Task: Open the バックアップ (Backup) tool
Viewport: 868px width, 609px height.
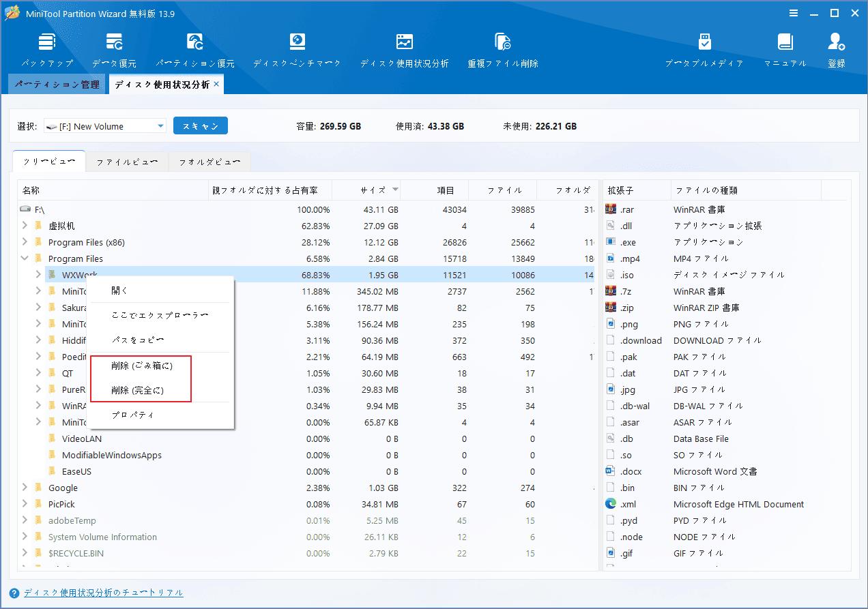Action: pyautogui.click(x=47, y=50)
